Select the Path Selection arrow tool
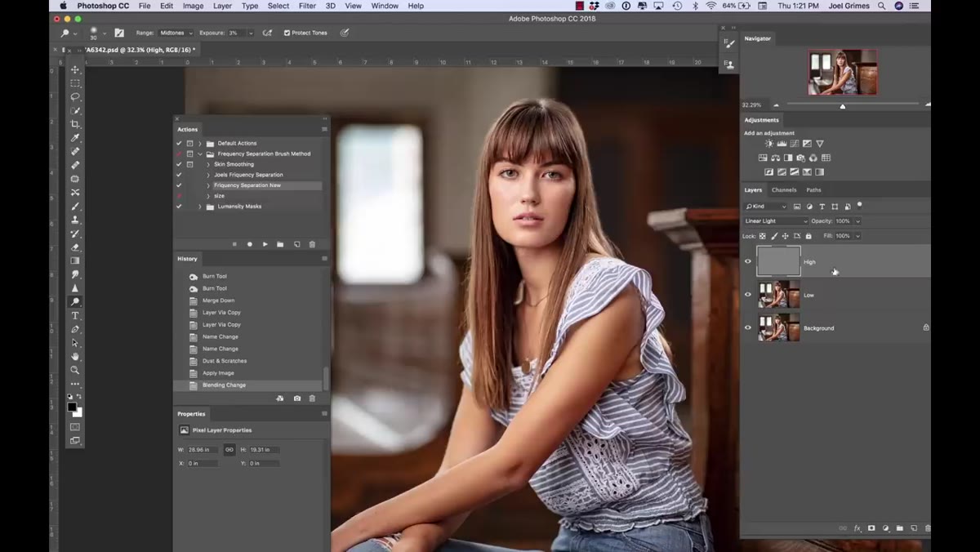This screenshot has width=980, height=552. pos(75,343)
